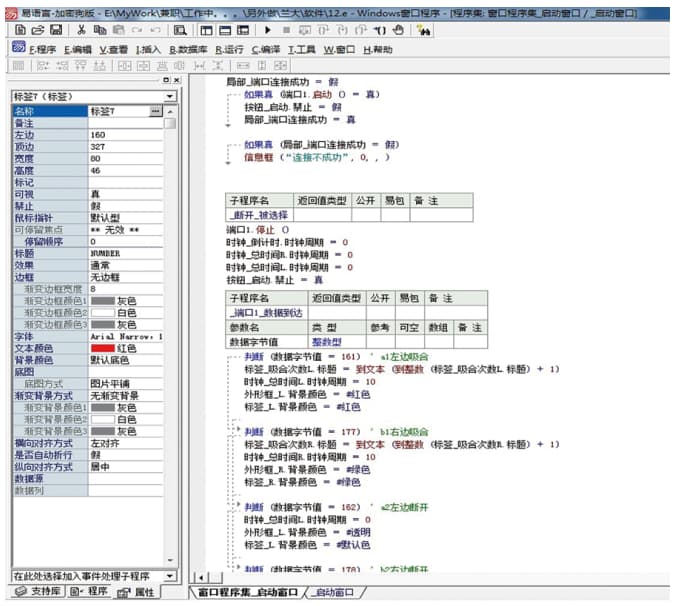Screen dimensions: 678x606
Task: Click the property list scroll up arrow
Action: (x=170, y=112)
